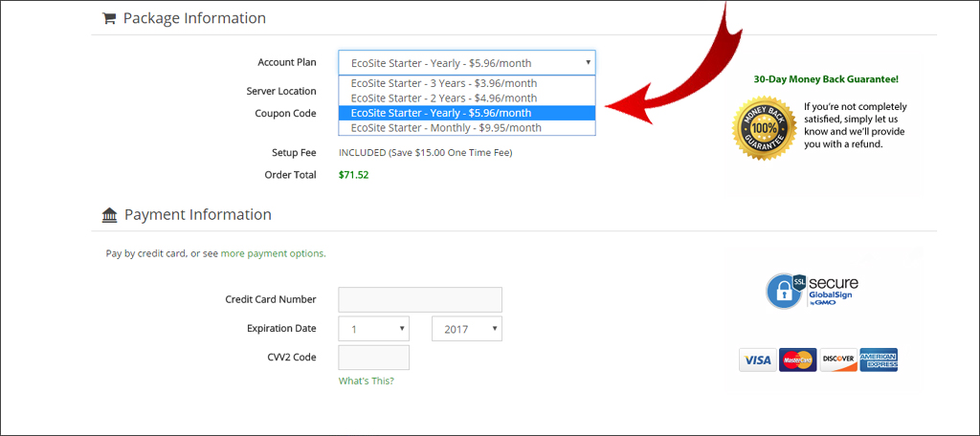Screen dimensions: 980x436
Task: Click the shopping cart Package Information icon
Action: (x=109, y=18)
